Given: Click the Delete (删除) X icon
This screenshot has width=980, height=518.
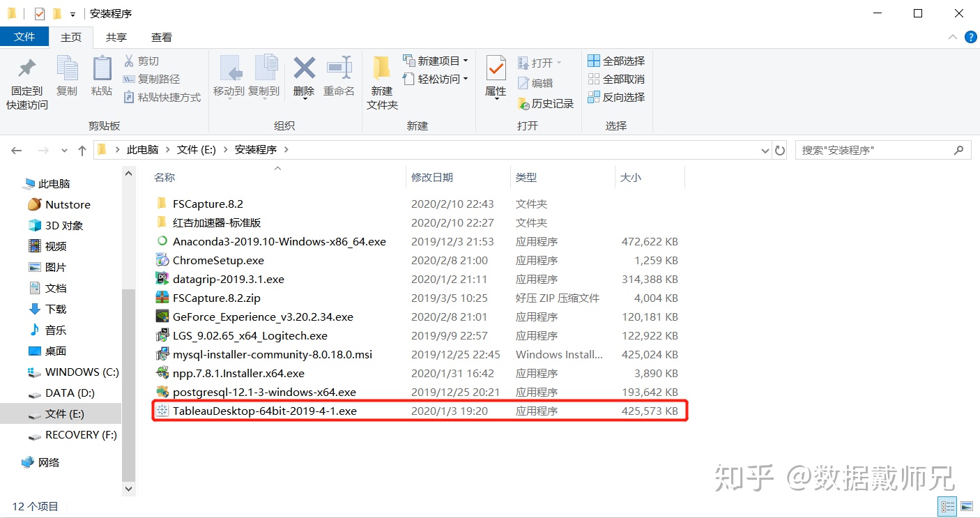Looking at the screenshot, I should 304,68.
